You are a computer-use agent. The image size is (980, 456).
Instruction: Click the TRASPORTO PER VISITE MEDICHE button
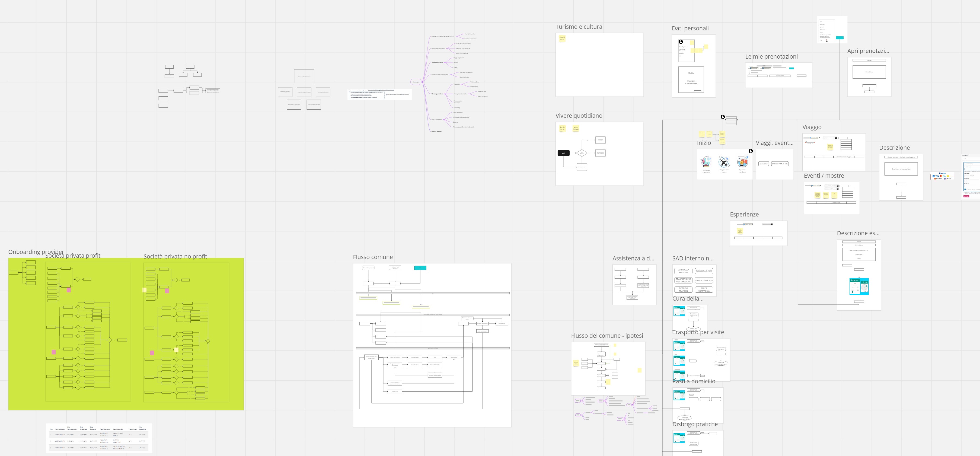(683, 280)
